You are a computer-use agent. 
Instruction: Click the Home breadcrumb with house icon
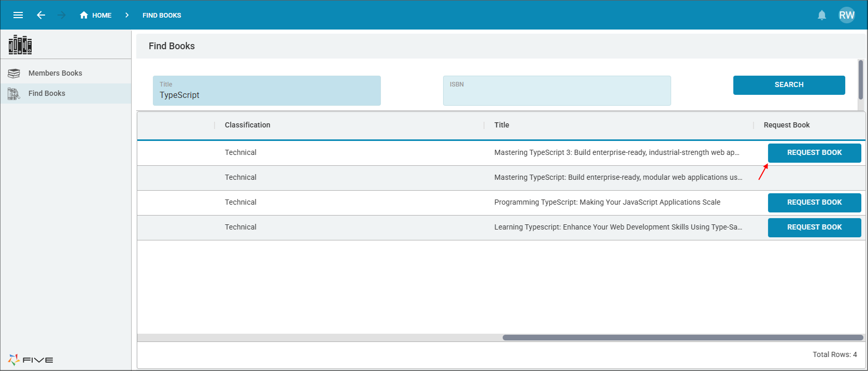tap(95, 15)
